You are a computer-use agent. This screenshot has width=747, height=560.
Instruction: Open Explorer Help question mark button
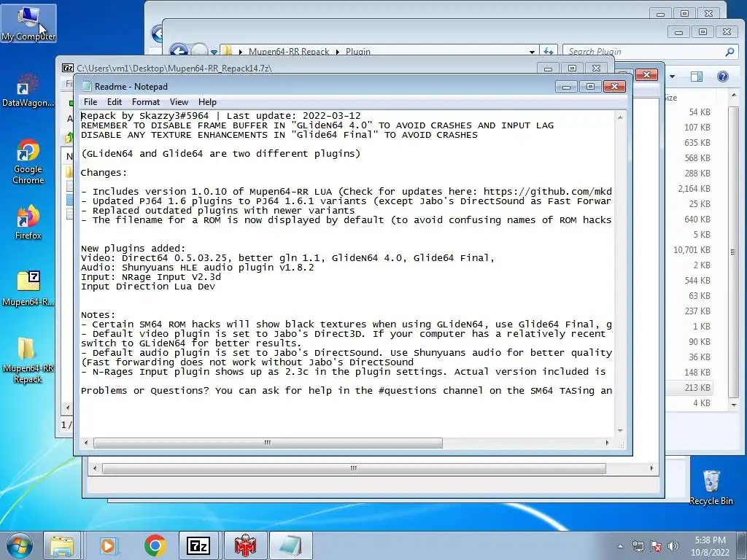tap(723, 76)
